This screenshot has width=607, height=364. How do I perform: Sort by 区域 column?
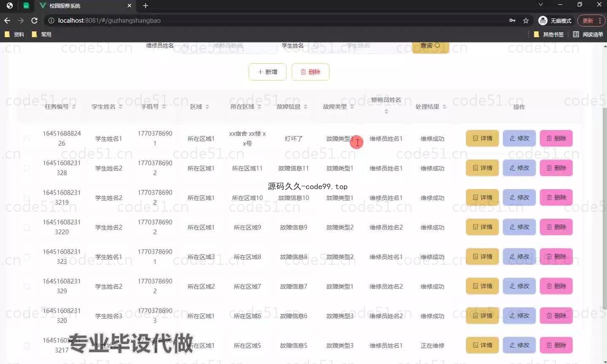pyautogui.click(x=207, y=107)
